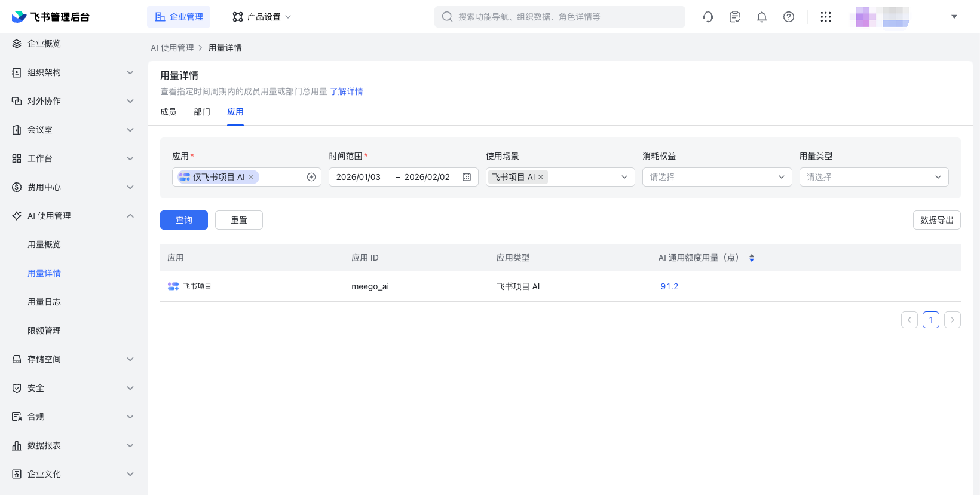
Task: Remove the 仅飞书项目 AI app tag
Action: [251, 177]
